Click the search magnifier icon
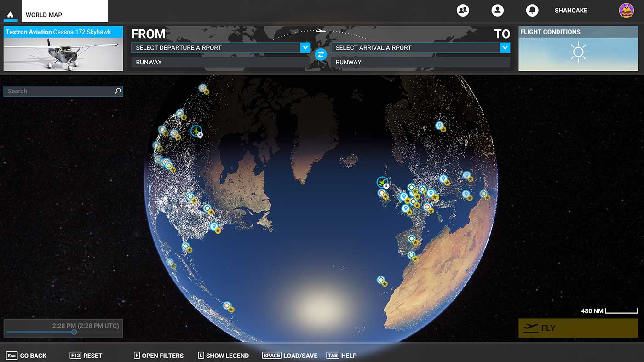The width and height of the screenshot is (644, 362). (x=118, y=91)
